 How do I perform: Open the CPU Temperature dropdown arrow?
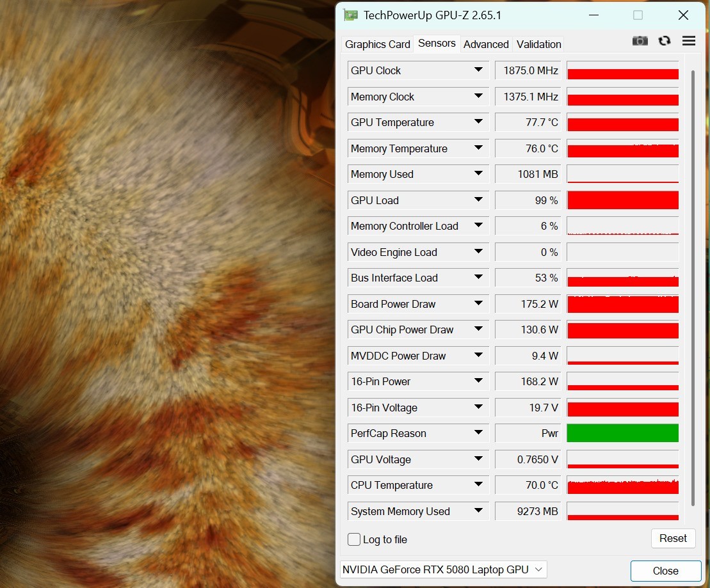478,484
